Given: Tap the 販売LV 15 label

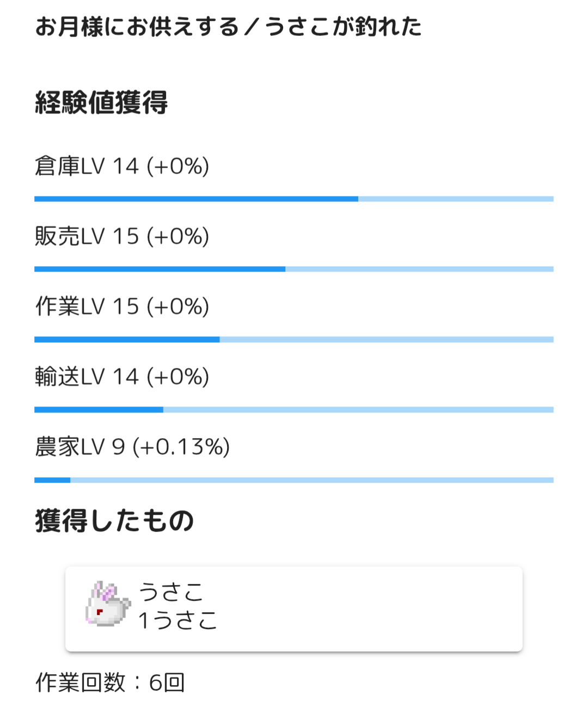Looking at the screenshot, I should pyautogui.click(x=87, y=237).
